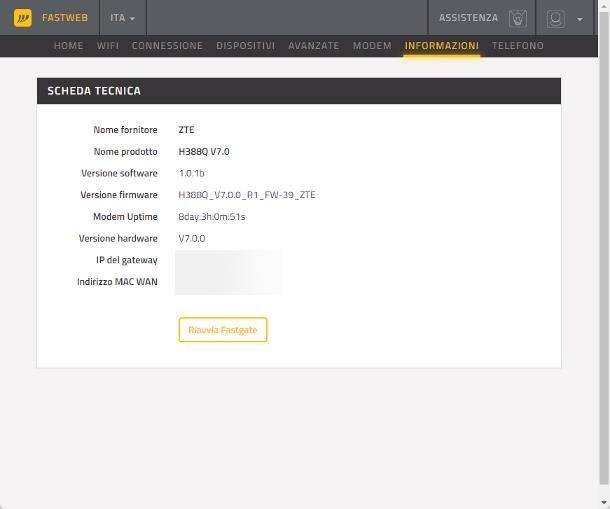
Task: Click the Riavvia Fastgate button
Action: (223, 330)
